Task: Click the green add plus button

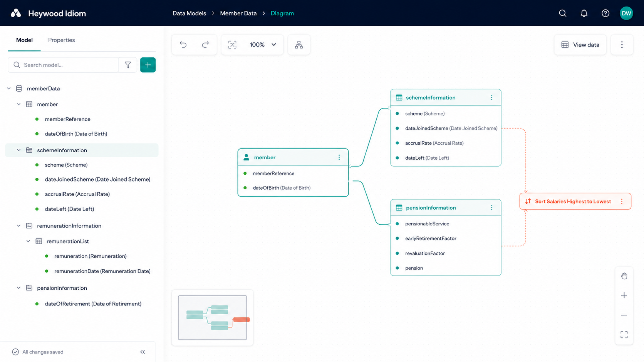Action: tap(148, 65)
